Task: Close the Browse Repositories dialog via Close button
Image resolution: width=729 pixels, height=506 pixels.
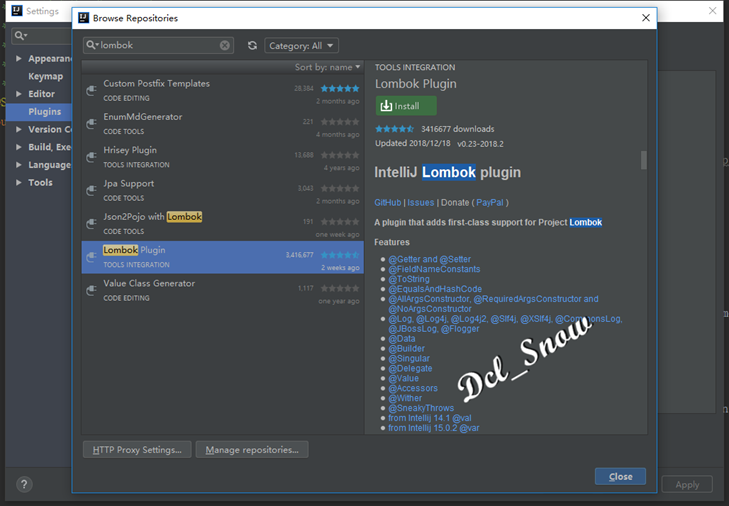Action: pos(620,476)
